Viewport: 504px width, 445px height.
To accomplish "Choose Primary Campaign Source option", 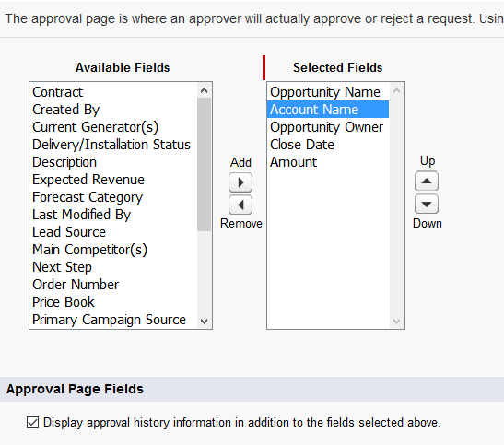I will point(113,320).
